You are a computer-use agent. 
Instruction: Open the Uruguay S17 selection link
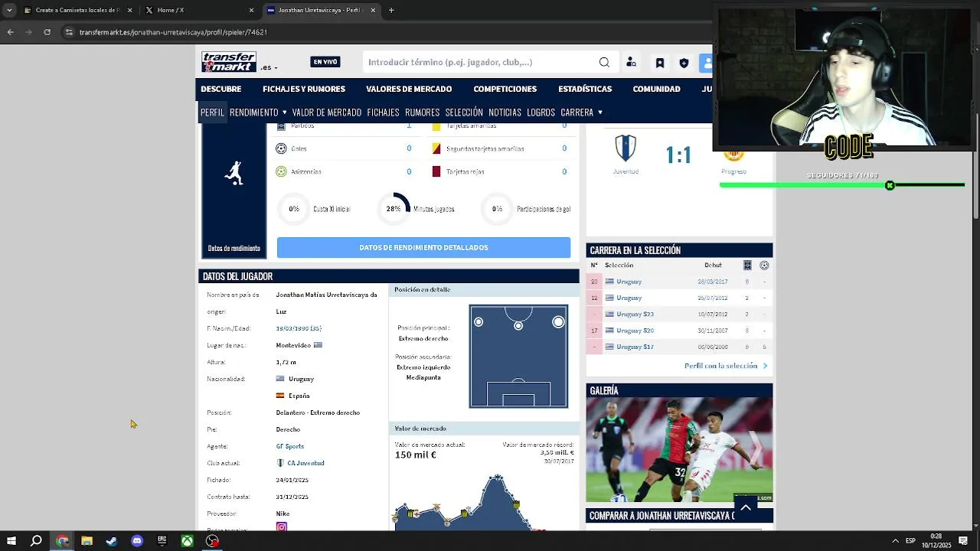tap(635, 347)
